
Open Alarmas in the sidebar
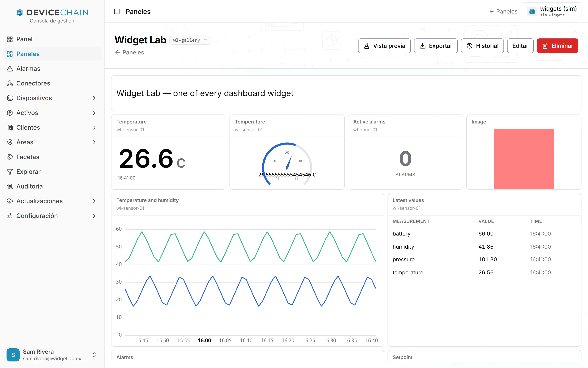click(x=52, y=69)
